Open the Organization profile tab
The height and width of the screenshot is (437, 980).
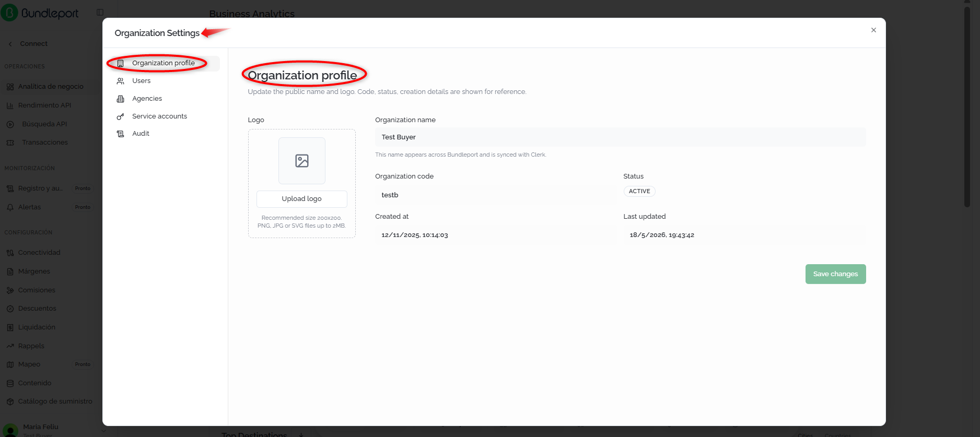click(x=164, y=63)
